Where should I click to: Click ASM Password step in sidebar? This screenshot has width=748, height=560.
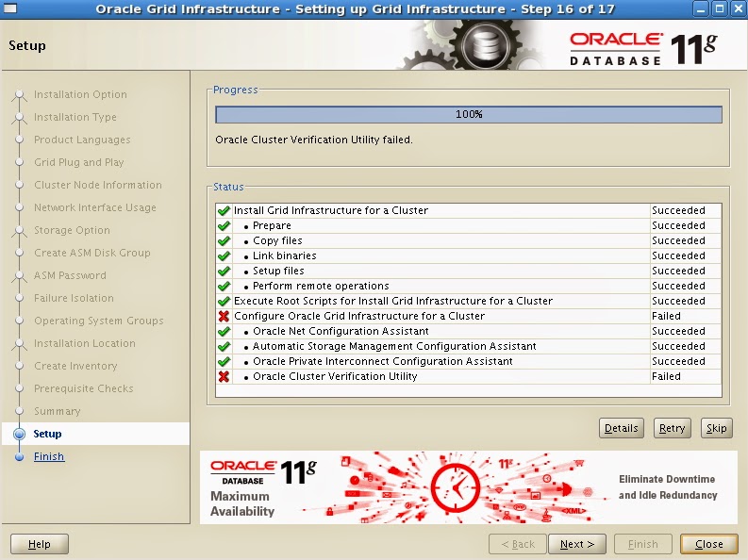click(70, 275)
